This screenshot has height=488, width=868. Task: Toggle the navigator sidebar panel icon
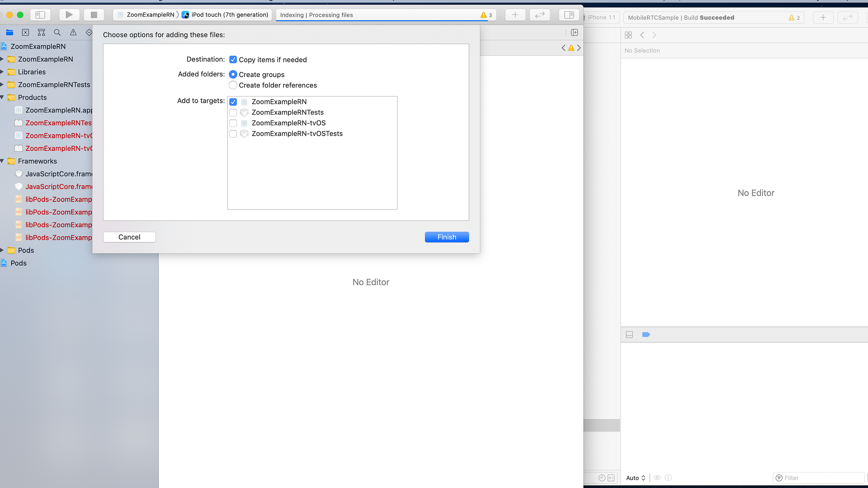[40, 15]
